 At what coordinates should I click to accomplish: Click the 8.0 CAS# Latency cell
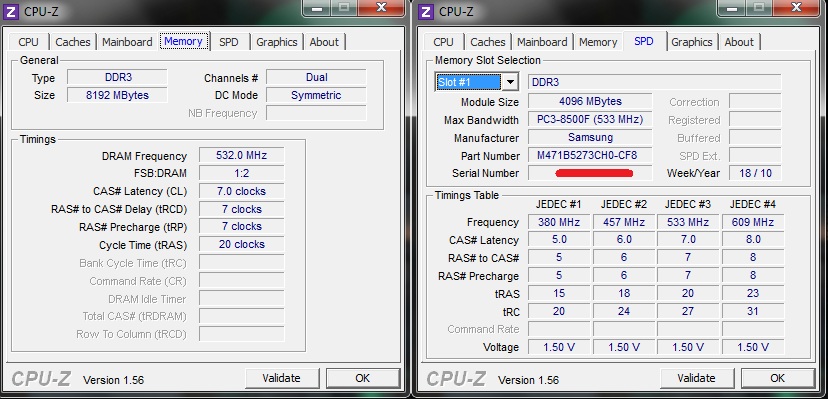click(x=753, y=240)
